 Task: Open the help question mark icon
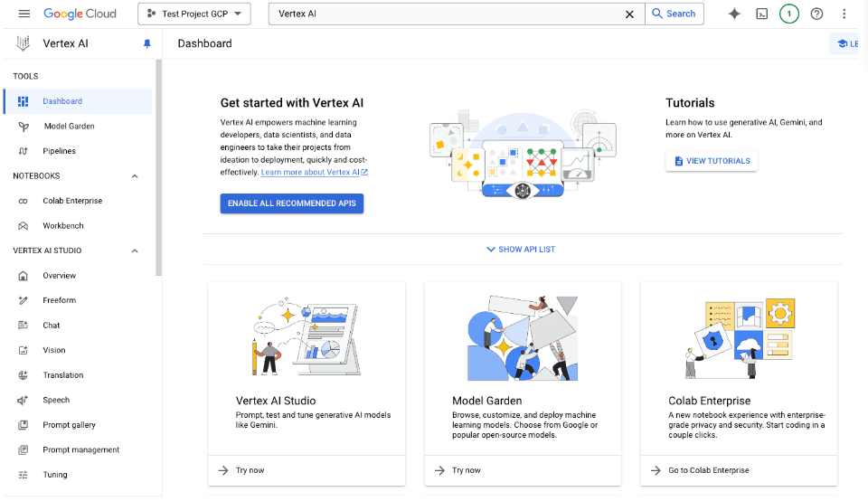tap(816, 14)
